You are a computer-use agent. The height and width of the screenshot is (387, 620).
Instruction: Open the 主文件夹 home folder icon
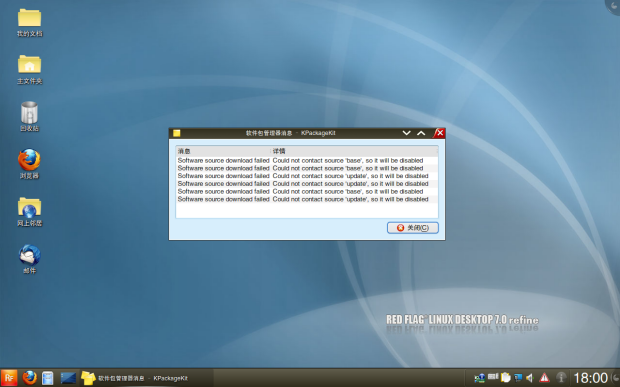point(29,70)
